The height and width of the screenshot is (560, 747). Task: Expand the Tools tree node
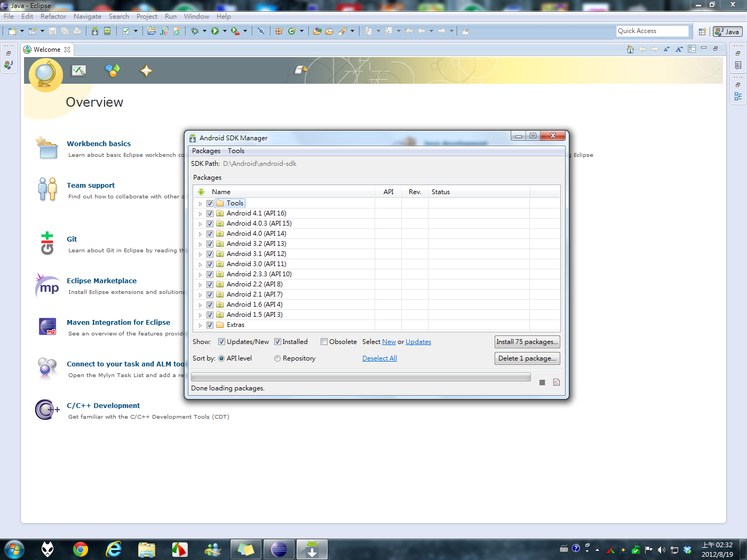[x=200, y=204]
